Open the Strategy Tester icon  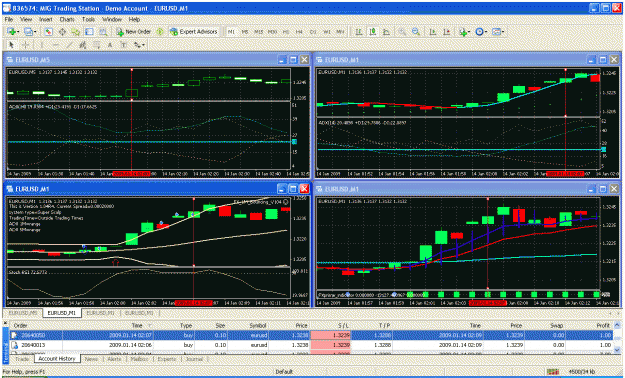102,32
